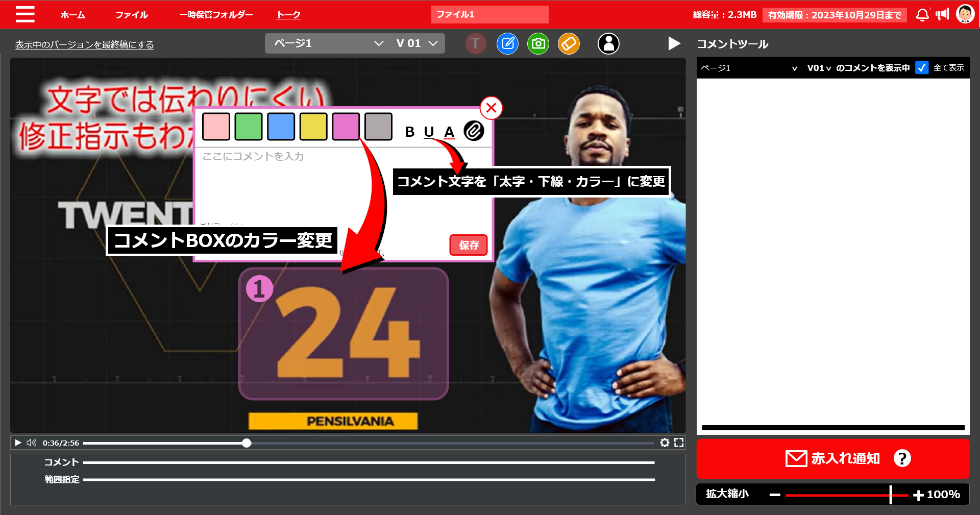Choose the yellow comment box color
Screen dimensions: 980x515
313,127
